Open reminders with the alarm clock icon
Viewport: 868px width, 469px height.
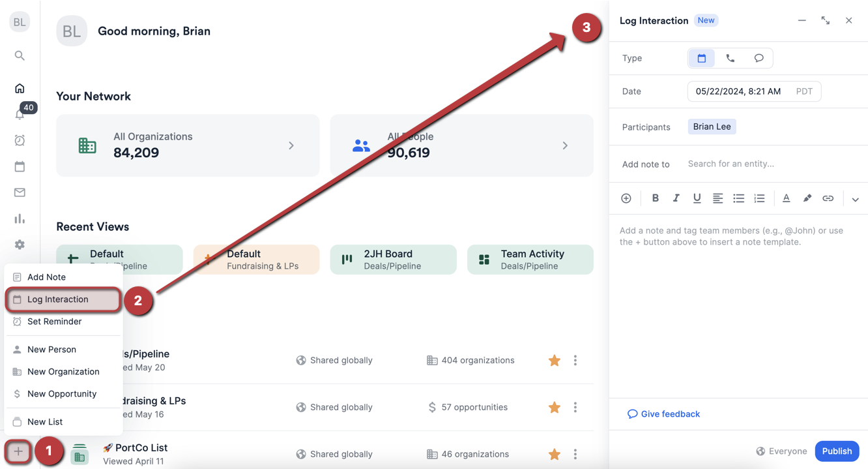click(x=20, y=140)
